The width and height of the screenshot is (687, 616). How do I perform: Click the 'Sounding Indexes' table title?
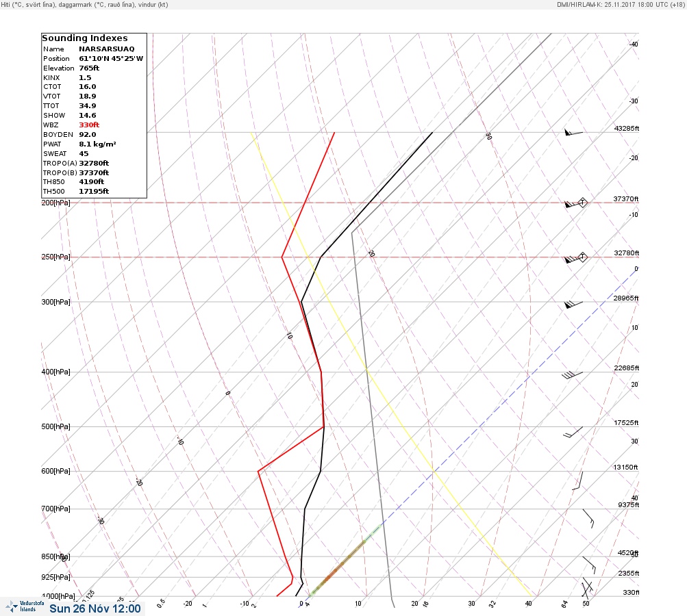pos(84,38)
